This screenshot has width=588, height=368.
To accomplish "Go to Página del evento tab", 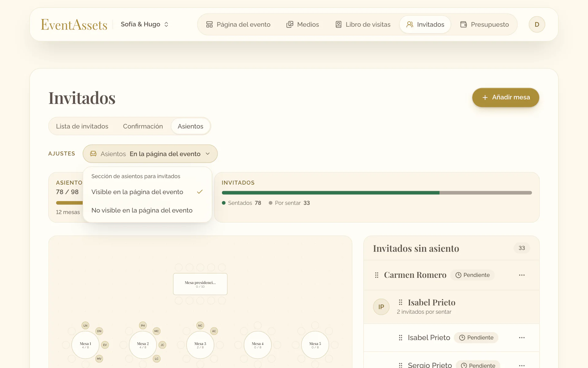I will [238, 25].
